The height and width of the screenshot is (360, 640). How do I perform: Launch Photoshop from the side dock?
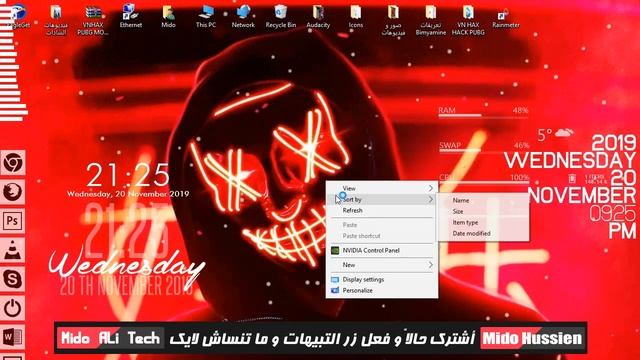pyautogui.click(x=12, y=221)
